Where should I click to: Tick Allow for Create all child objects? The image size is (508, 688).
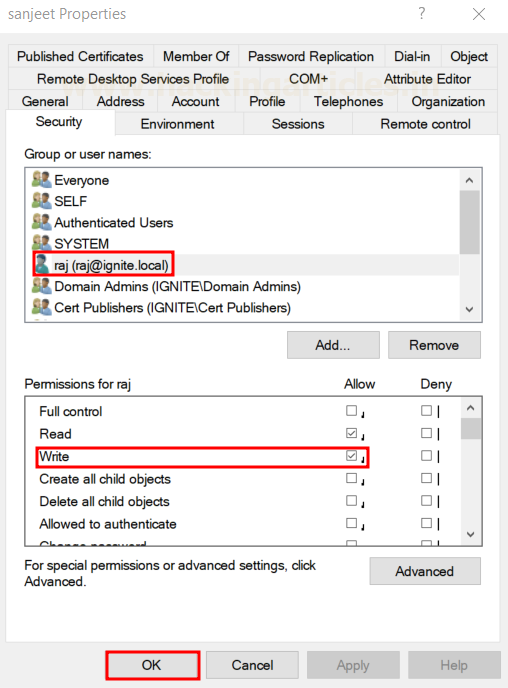click(351, 478)
